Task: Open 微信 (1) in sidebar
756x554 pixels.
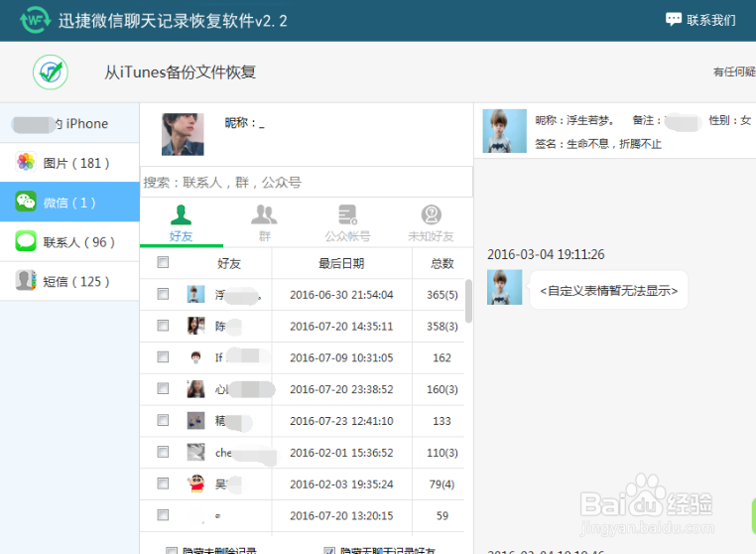Action: click(69, 203)
